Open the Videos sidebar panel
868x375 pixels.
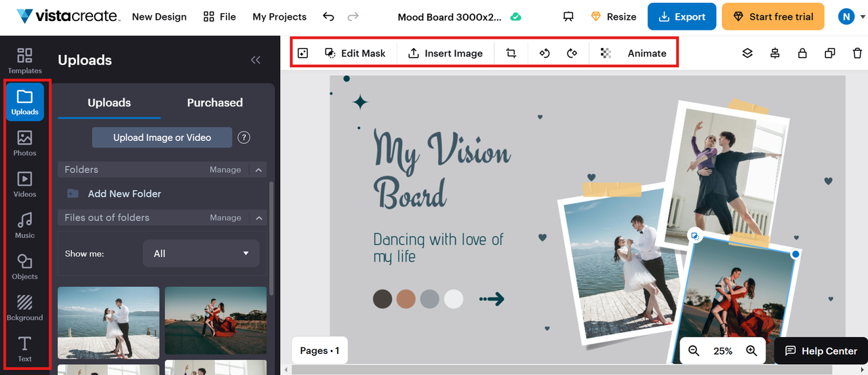(24, 184)
